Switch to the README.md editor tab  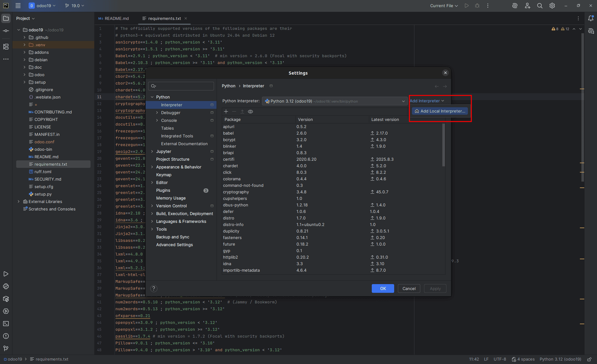click(114, 18)
